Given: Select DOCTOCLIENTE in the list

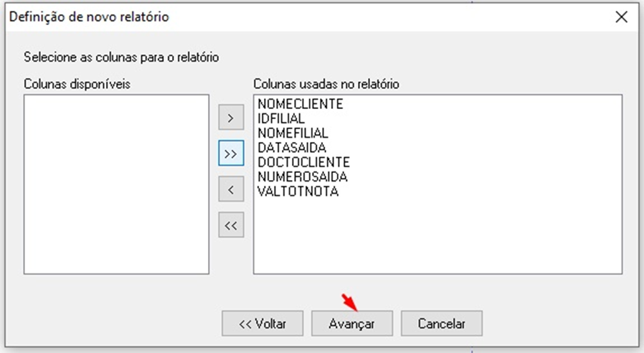Looking at the screenshot, I should point(303,162).
